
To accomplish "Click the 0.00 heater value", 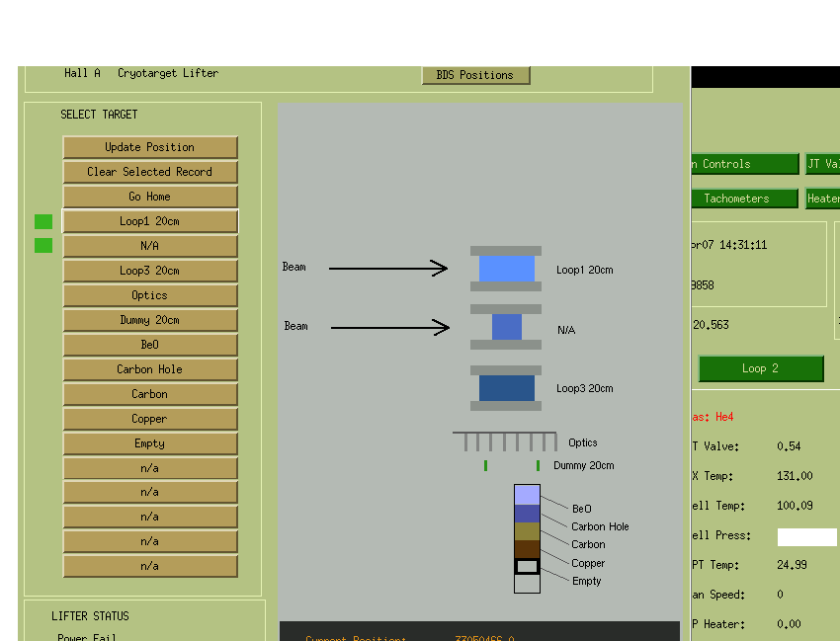I will click(790, 624).
